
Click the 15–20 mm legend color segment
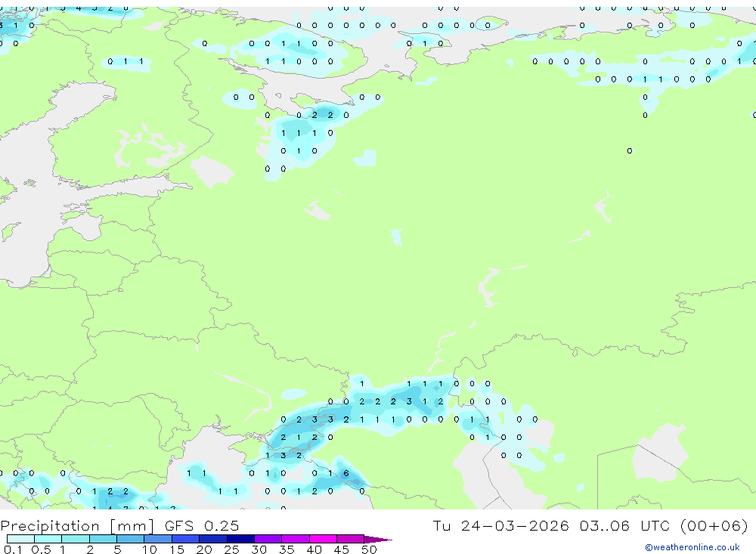(x=186, y=539)
